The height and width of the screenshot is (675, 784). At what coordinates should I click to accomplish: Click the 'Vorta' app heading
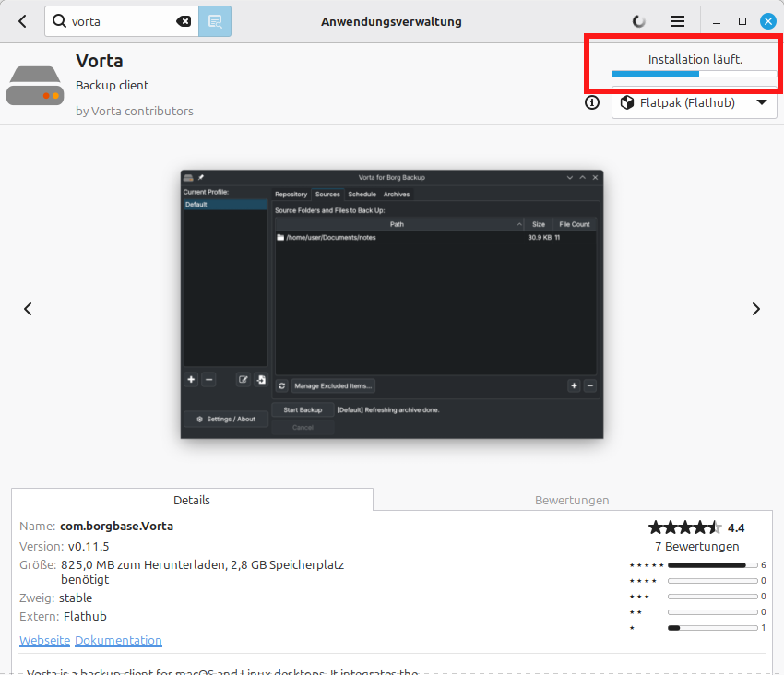[100, 61]
